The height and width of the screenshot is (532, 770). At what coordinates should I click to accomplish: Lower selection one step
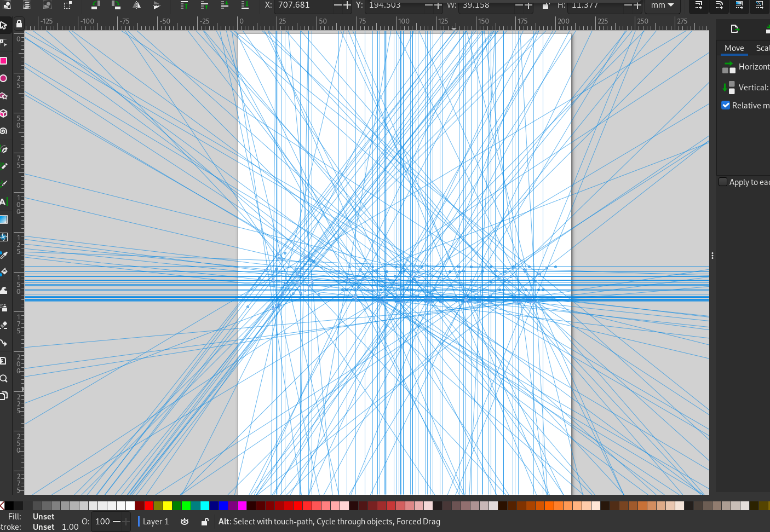pyautogui.click(x=225, y=5)
